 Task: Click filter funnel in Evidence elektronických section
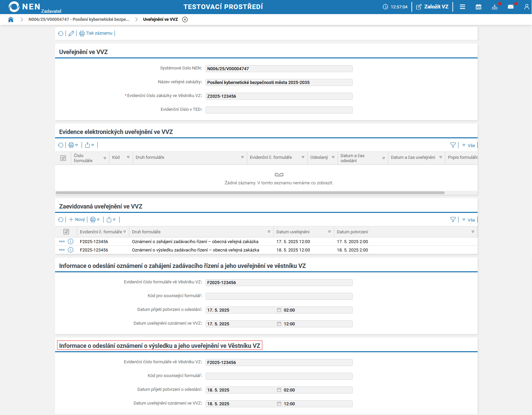(453, 145)
